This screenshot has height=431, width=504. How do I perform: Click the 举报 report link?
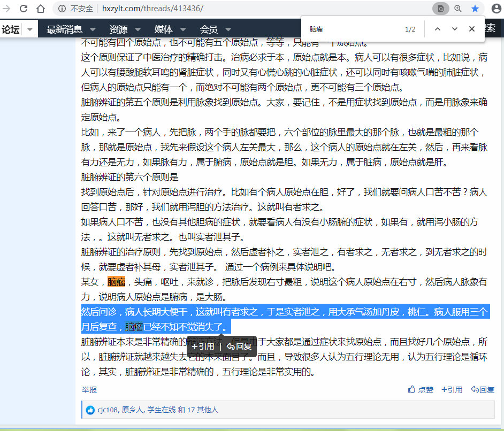pos(89,390)
